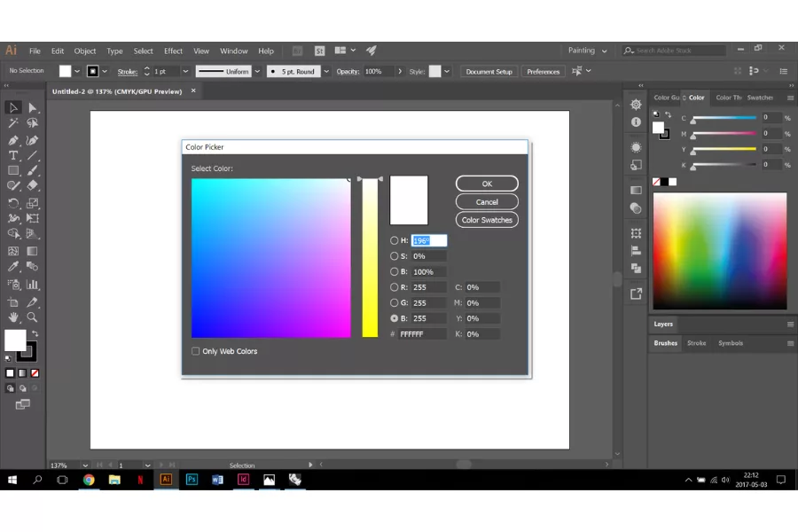Open the Window menu
The image size is (798, 532).
(233, 51)
